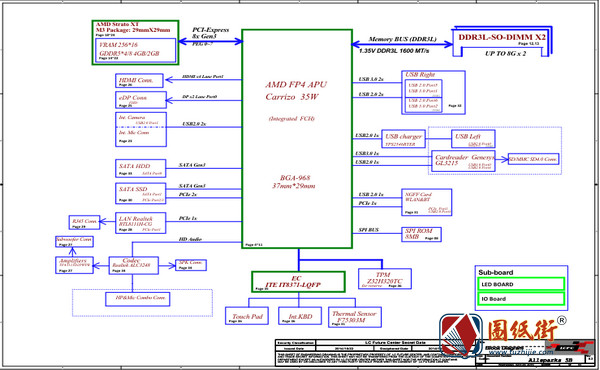Click the VRAM 256*16 GDDR5 block
The image size is (600, 370).
[x=135, y=50]
